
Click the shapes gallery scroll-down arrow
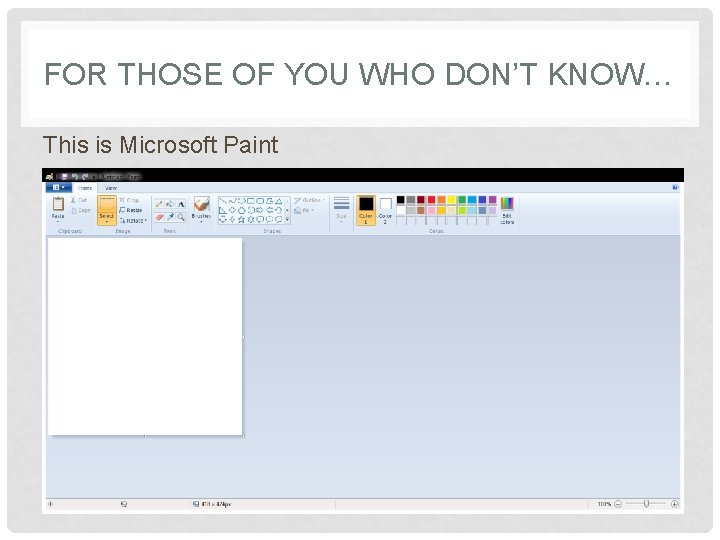pos(287,210)
